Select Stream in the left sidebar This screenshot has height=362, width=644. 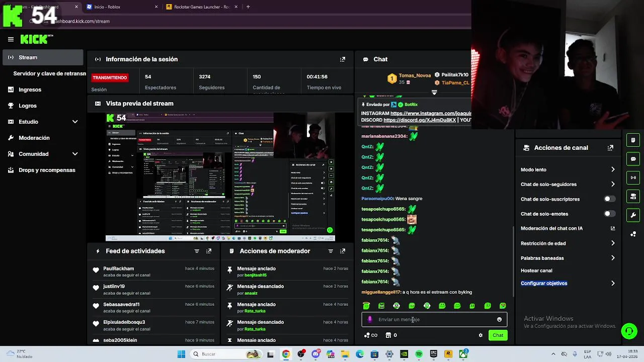[43, 57]
